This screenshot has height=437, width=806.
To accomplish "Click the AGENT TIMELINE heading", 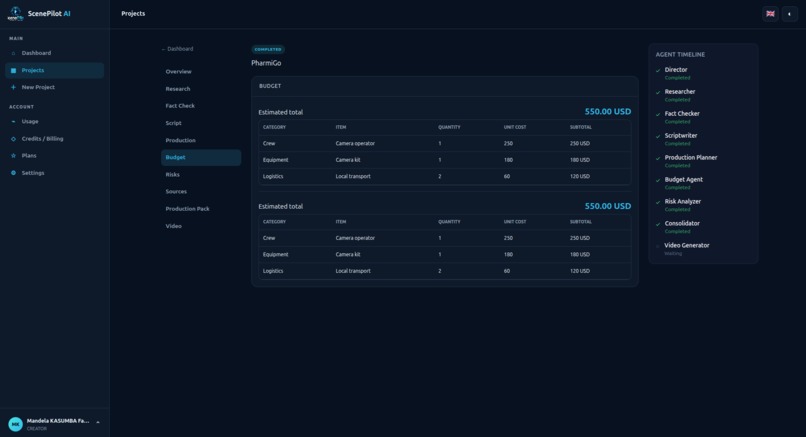I will click(x=680, y=54).
